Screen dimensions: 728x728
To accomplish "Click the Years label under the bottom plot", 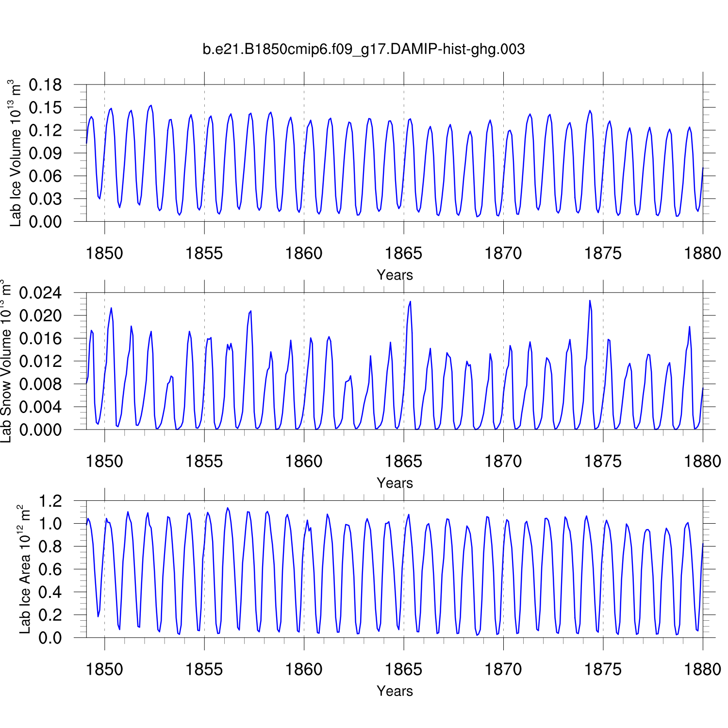I will (395, 691).
